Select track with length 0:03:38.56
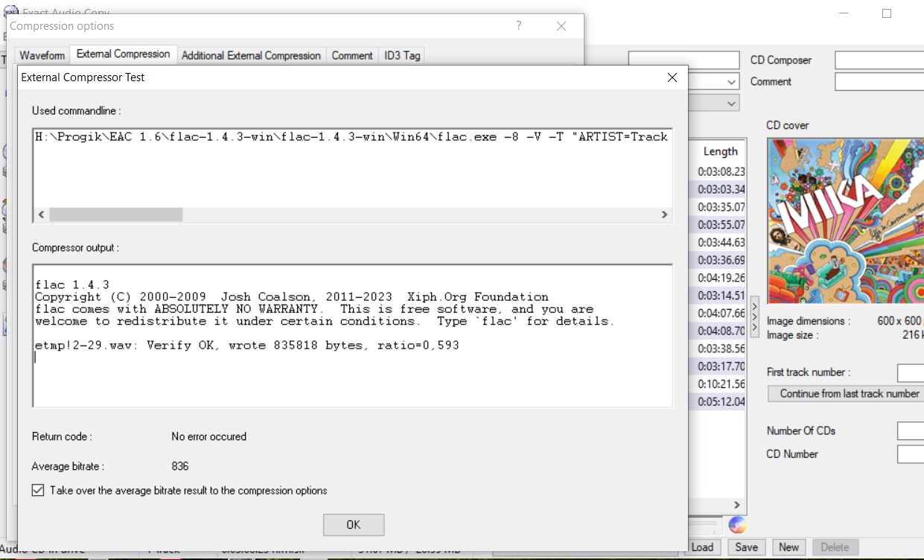924x560 pixels. pos(721,349)
